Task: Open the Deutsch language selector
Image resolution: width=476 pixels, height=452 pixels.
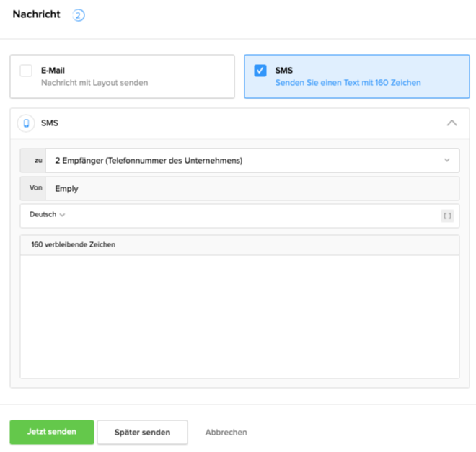Action: 47,215
